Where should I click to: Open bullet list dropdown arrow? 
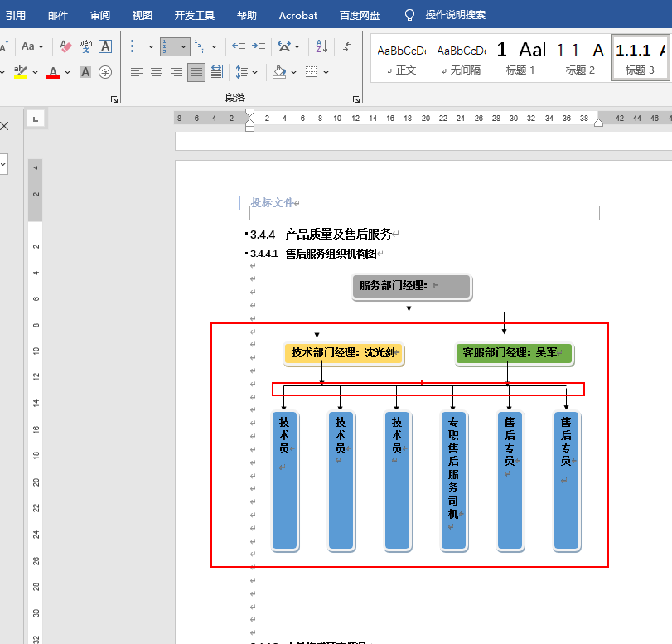tap(151, 46)
